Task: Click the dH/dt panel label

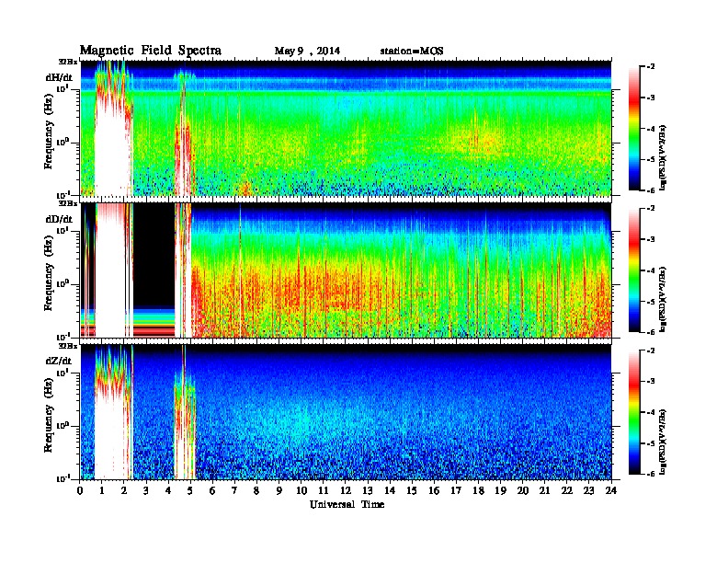Action: (x=59, y=77)
